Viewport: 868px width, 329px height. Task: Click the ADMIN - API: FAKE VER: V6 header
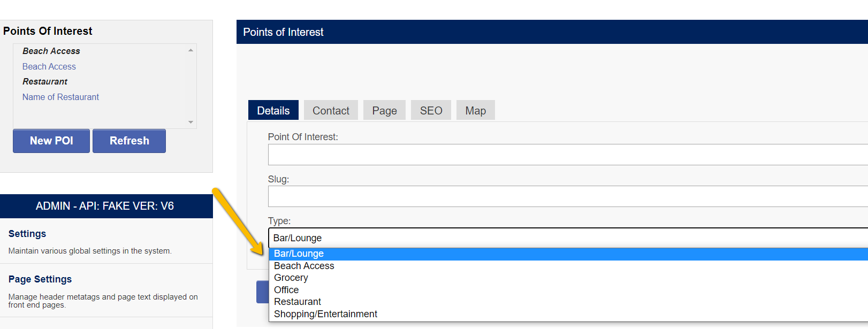point(106,206)
